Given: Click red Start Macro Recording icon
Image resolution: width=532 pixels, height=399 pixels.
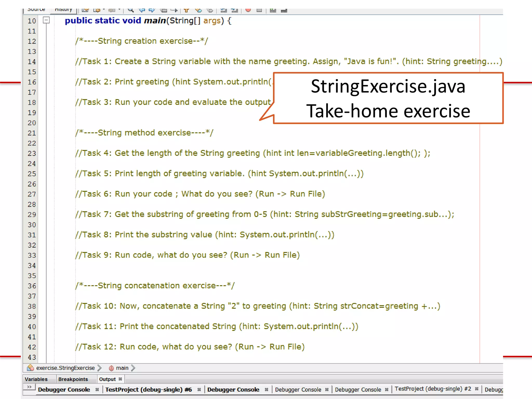Looking at the screenshot, I should 248,10.
